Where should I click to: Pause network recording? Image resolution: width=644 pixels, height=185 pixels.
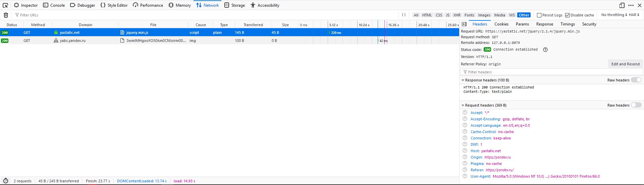(x=404, y=15)
